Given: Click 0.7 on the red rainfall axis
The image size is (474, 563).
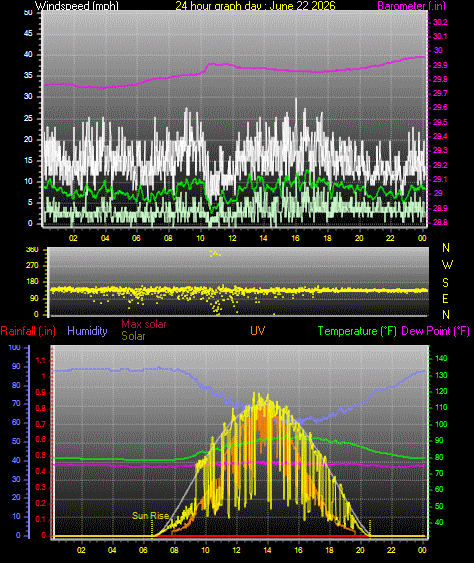Looking at the screenshot, I should pyautogui.click(x=41, y=424).
